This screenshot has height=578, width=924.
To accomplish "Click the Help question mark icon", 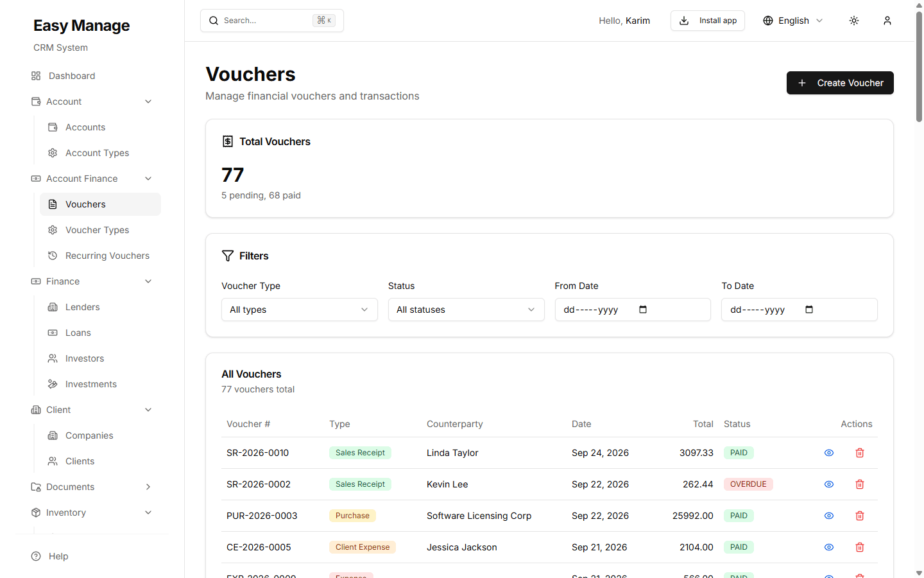I will click(36, 556).
